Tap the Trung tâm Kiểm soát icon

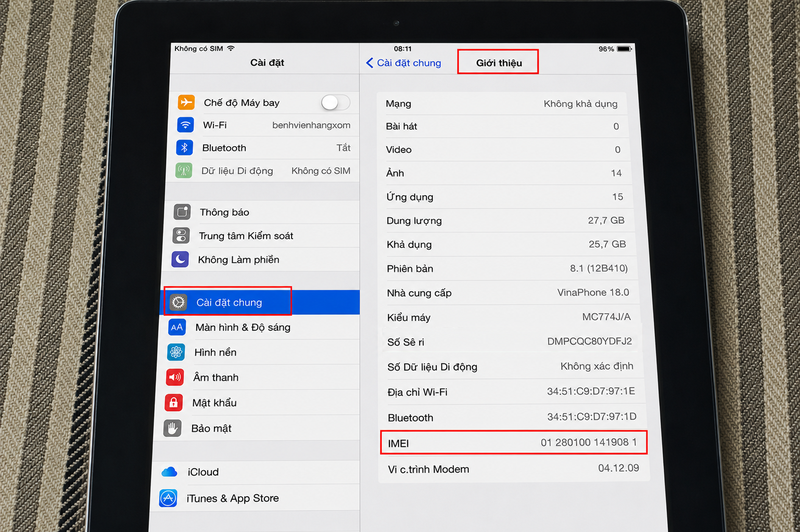pos(181,236)
